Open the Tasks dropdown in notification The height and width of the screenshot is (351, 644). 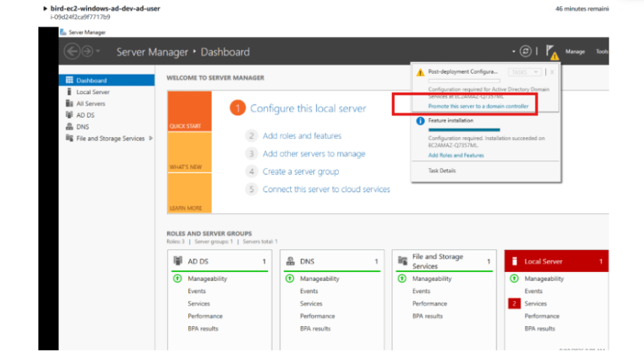pos(524,72)
